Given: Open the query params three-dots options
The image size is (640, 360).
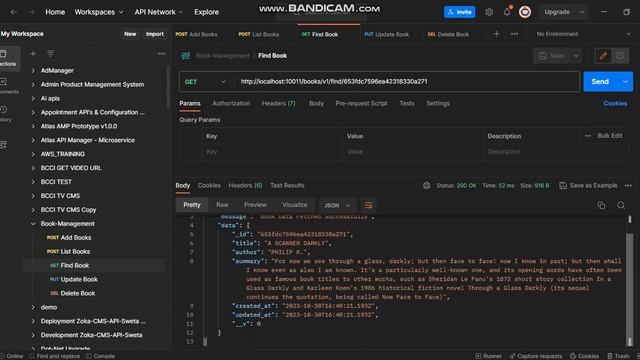Looking at the screenshot, I should tap(588, 136).
